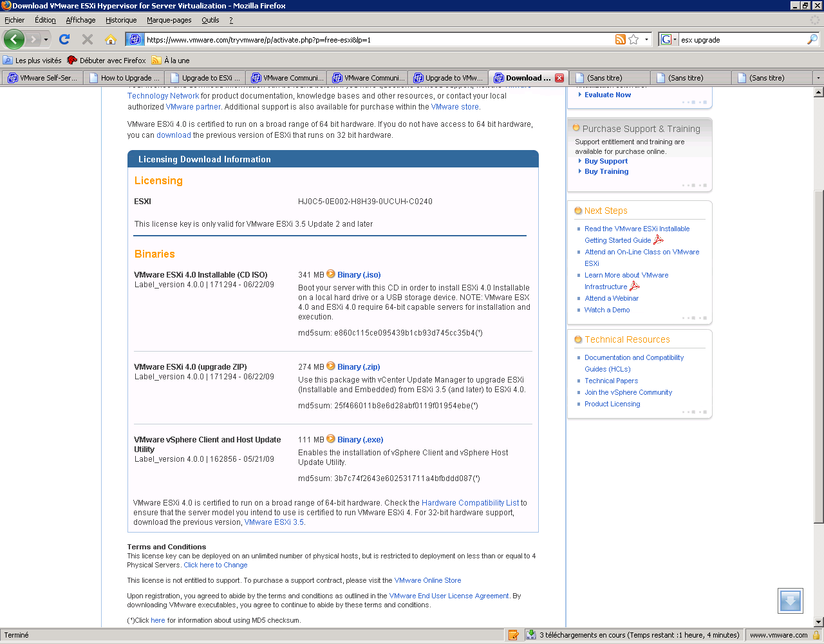Download the Binary (.exe) vSphere Client
The height and width of the screenshot is (644, 824).
click(x=360, y=439)
